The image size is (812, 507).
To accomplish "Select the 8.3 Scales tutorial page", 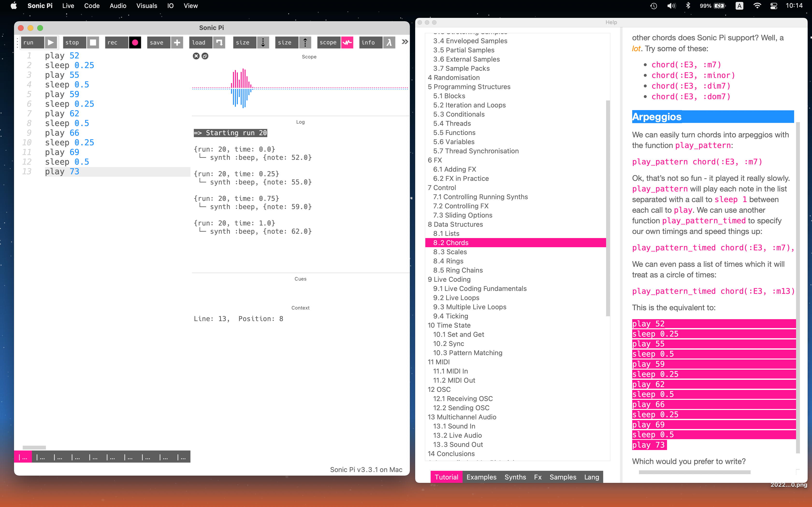I will [x=449, y=252].
